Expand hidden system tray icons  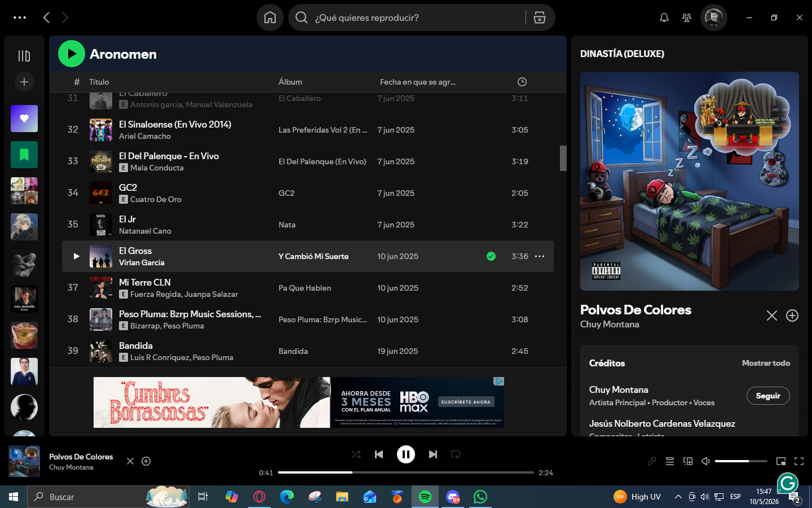point(678,497)
